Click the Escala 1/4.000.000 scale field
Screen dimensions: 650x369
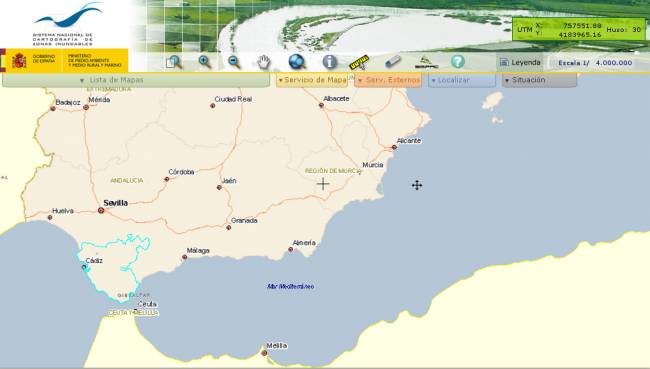click(x=595, y=63)
